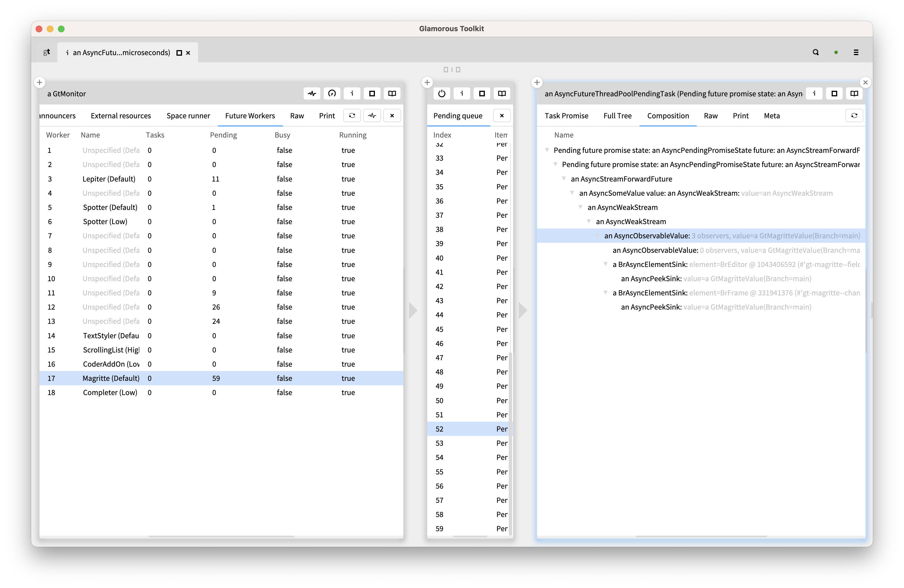Collapse the AsyncSomeValue tree node
The width and height of the screenshot is (904, 588).
tap(572, 193)
